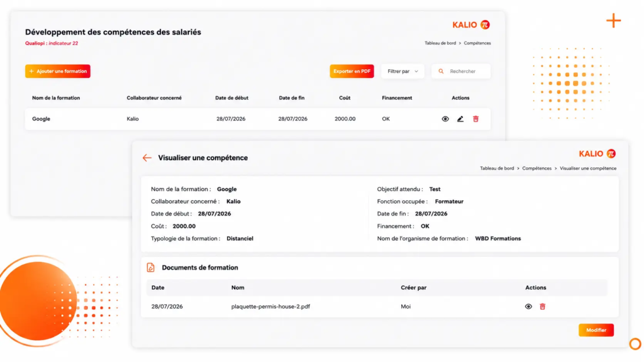The height and width of the screenshot is (362, 644).
Task: Click the Financement column header
Action: tap(397, 98)
